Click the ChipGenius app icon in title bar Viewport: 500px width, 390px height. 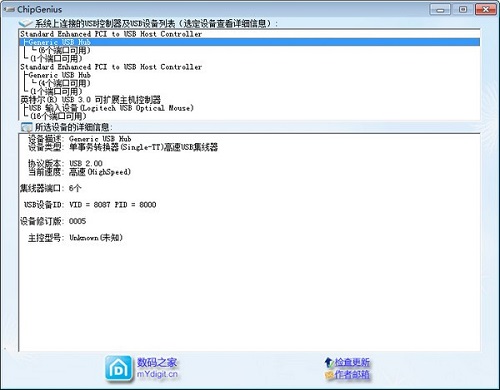(9, 9)
